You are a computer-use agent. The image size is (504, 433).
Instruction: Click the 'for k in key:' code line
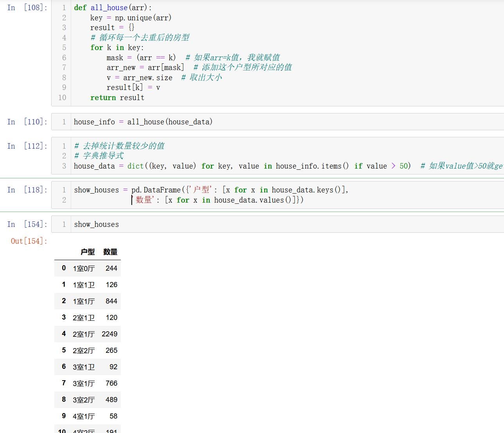[x=117, y=47]
